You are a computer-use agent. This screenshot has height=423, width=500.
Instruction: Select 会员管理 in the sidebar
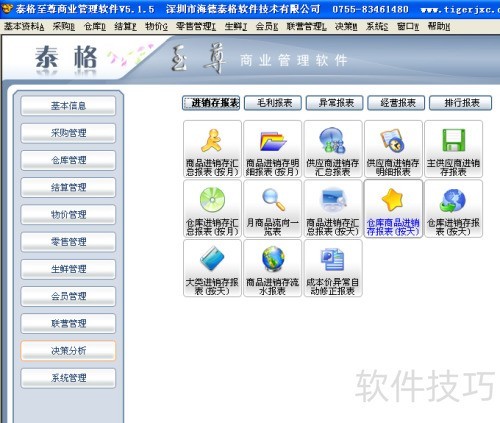pyautogui.click(x=68, y=296)
